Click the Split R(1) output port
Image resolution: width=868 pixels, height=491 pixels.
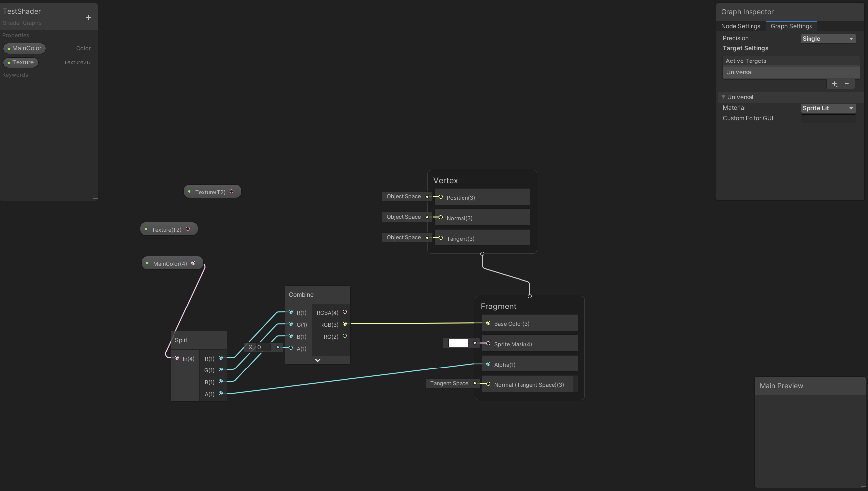[221, 358]
